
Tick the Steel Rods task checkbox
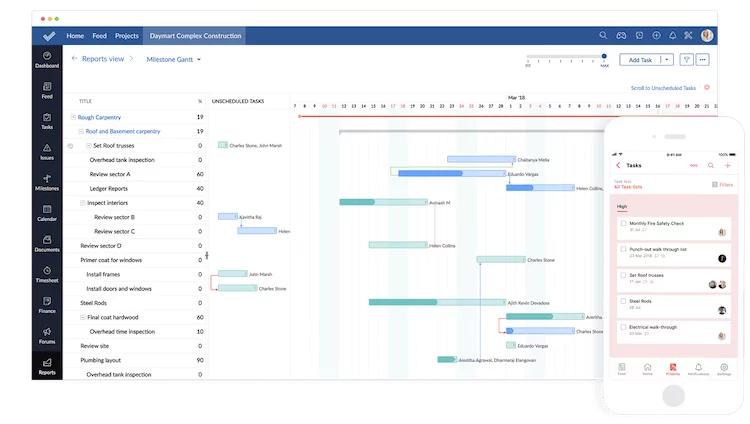[x=623, y=300]
